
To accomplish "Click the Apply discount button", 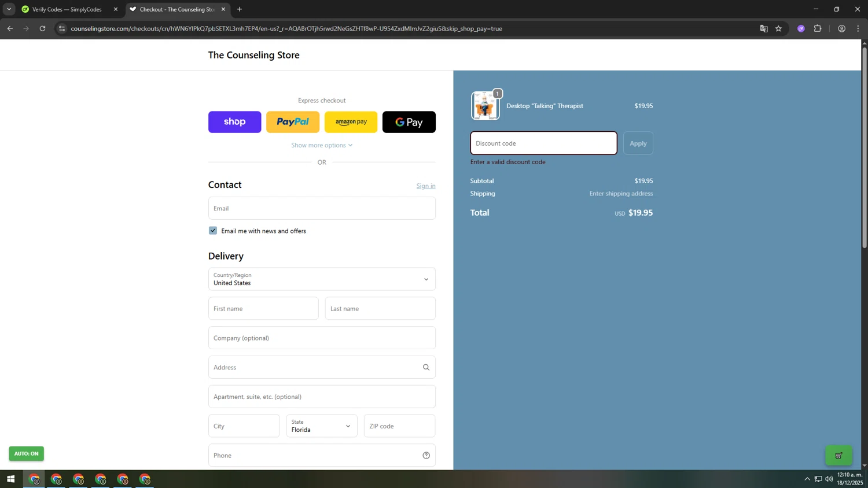I will (638, 143).
